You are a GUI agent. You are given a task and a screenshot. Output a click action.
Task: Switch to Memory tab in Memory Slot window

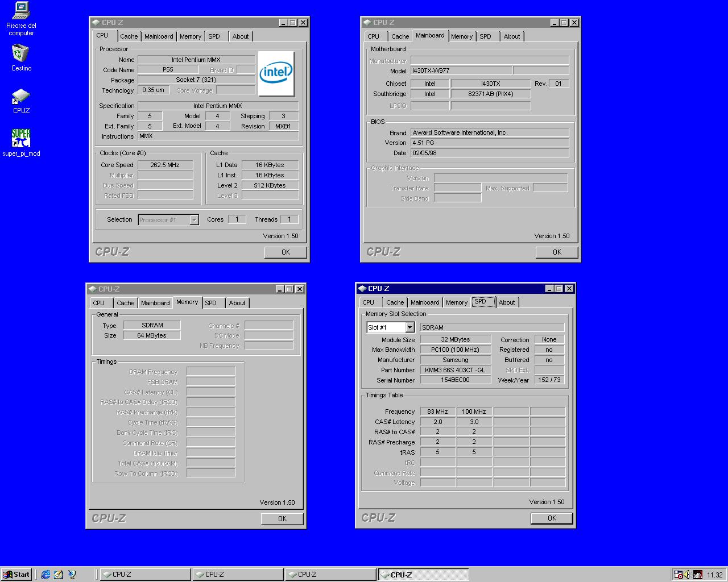click(457, 302)
